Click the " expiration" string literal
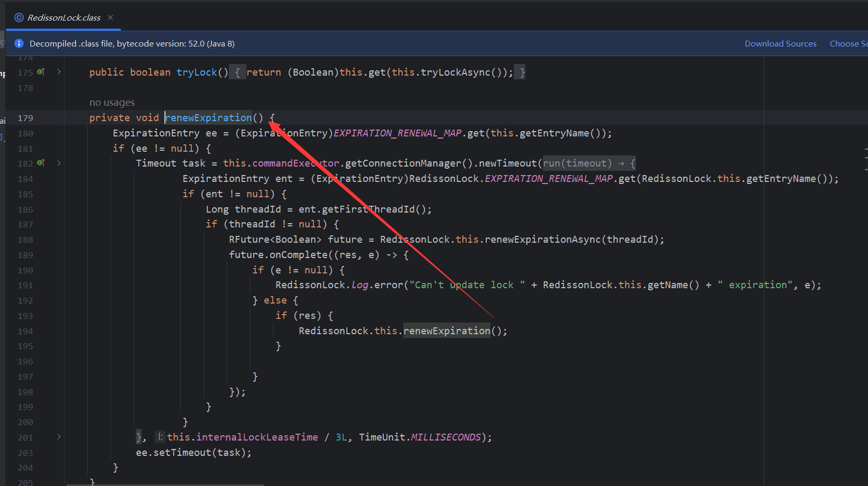Screen dimensions: 868x486 pyautogui.click(x=755, y=285)
